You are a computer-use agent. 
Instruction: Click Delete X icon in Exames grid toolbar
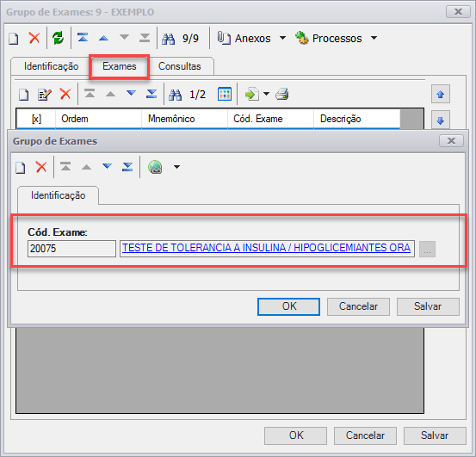[65, 94]
